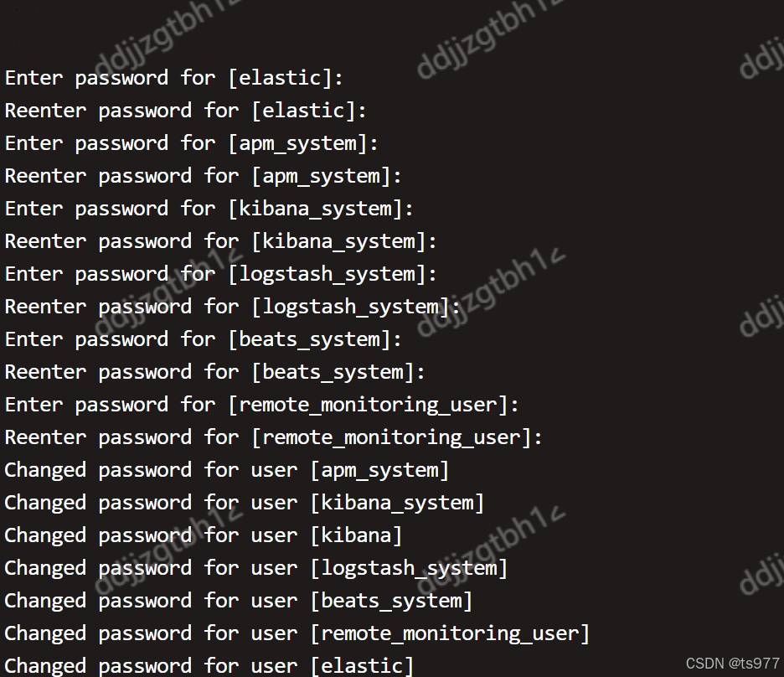Click 'Changed password for user [kibana]'
Viewport: 784px width, 677px height.
point(203,535)
